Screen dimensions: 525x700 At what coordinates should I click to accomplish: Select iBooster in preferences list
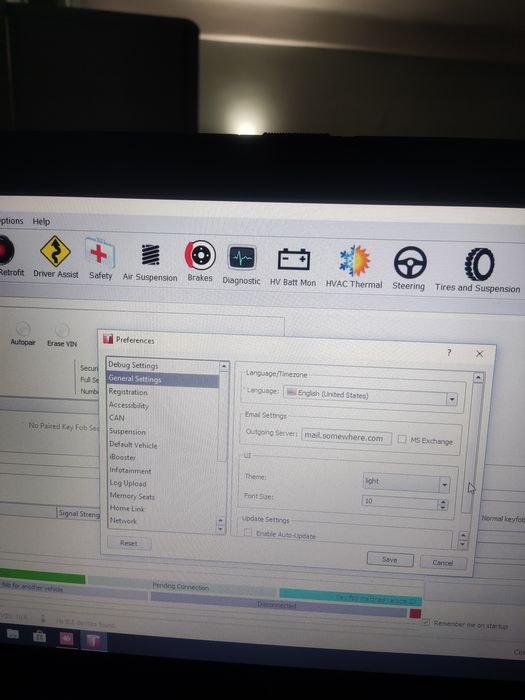tap(123, 458)
